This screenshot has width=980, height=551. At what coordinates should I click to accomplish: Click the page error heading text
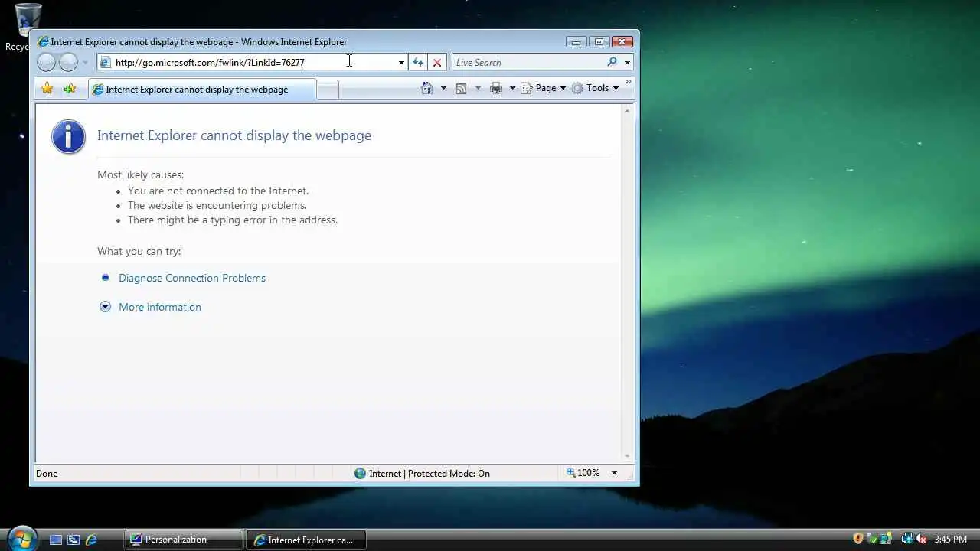234,135
